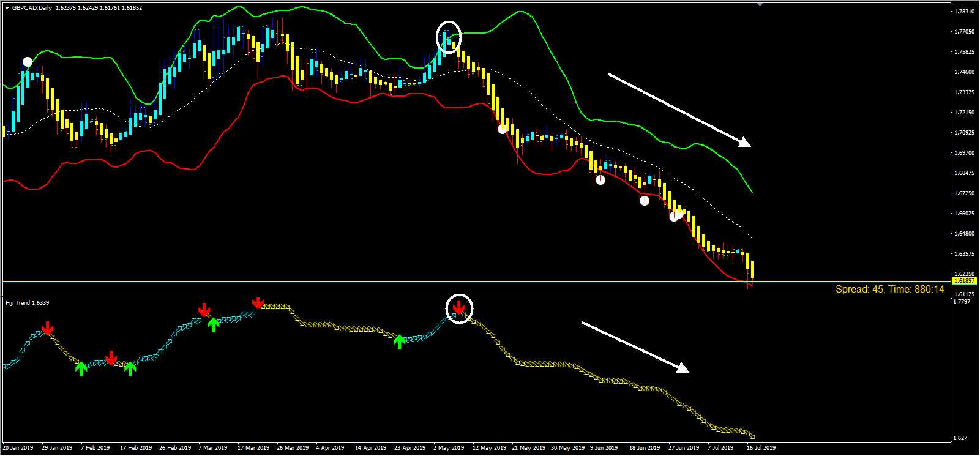Click the 20 Jan 2019 date label

[x=18, y=448]
